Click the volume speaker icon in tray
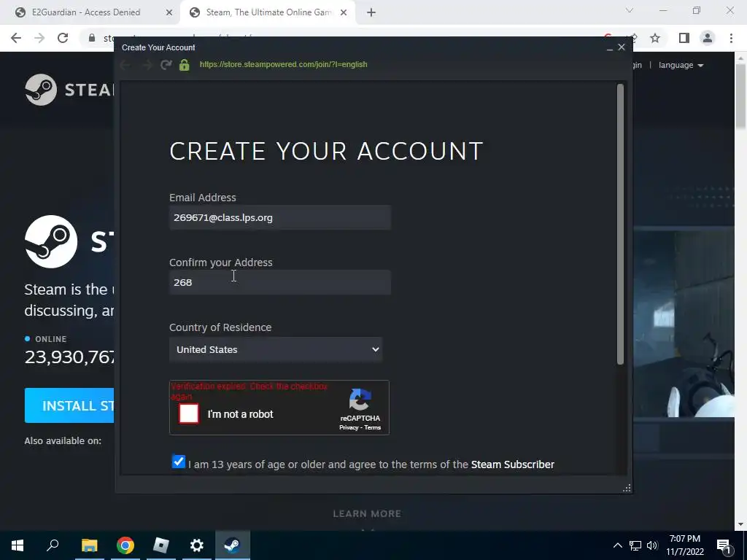This screenshot has height=560, width=747. tap(652, 545)
